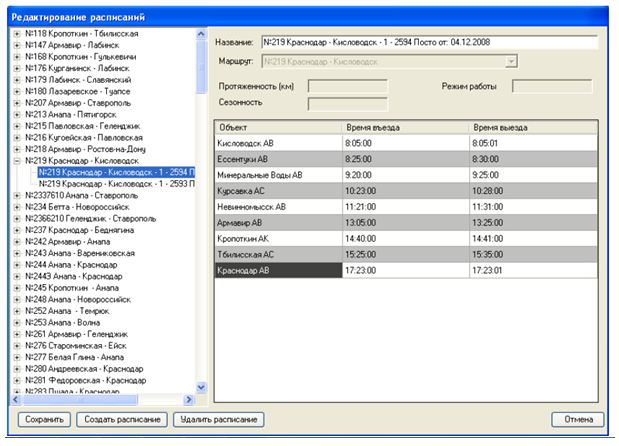Select route №216 Кугоейская - Павловская

[84, 138]
